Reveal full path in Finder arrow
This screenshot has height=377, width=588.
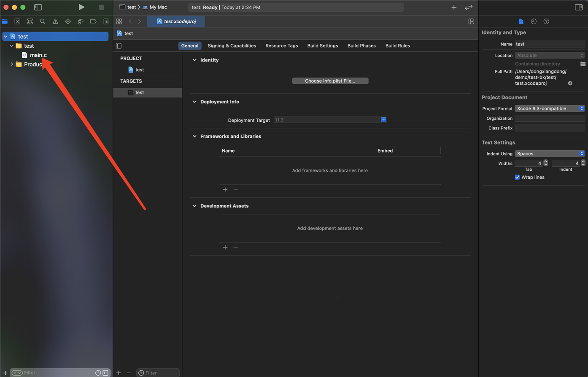(570, 83)
